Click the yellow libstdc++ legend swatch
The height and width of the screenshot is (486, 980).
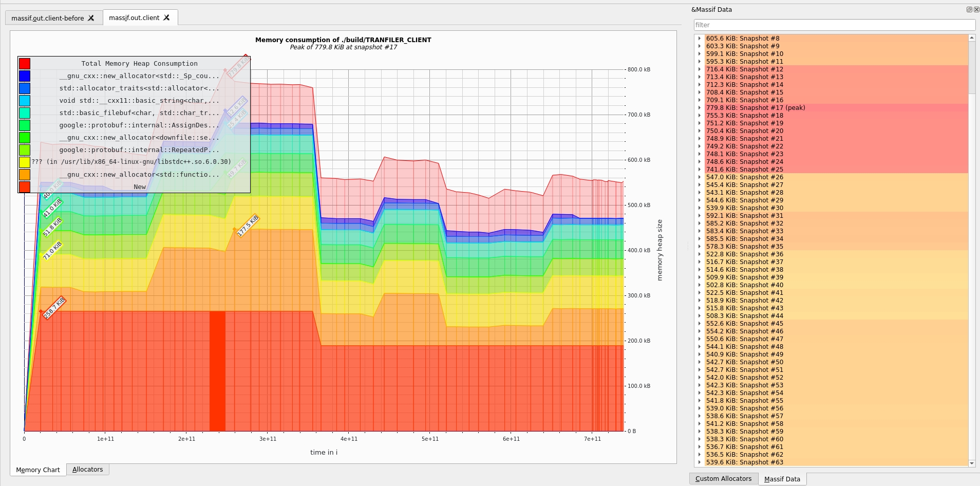(25, 162)
